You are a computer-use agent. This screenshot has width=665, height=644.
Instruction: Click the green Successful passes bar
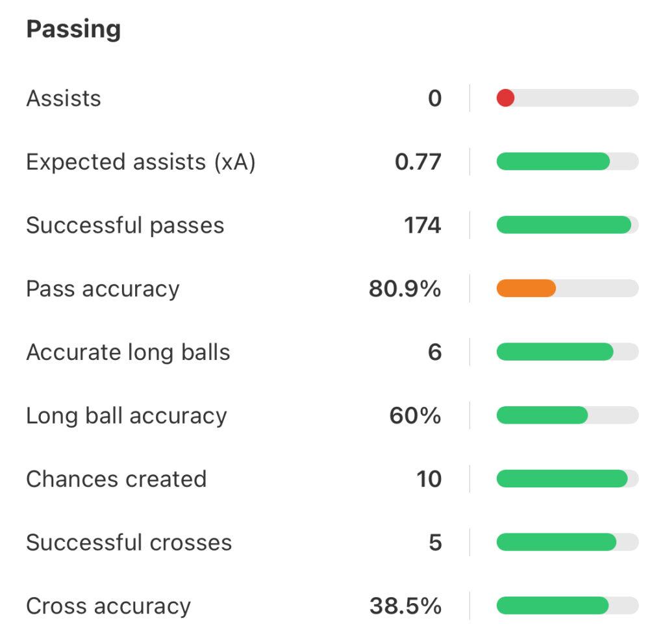click(563, 225)
